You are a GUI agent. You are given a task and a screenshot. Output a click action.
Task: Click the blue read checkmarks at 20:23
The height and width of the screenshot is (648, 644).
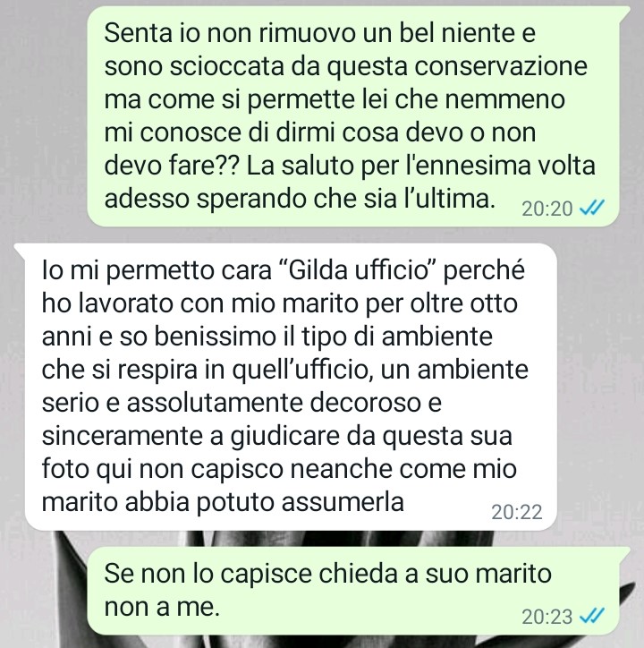tap(592, 616)
